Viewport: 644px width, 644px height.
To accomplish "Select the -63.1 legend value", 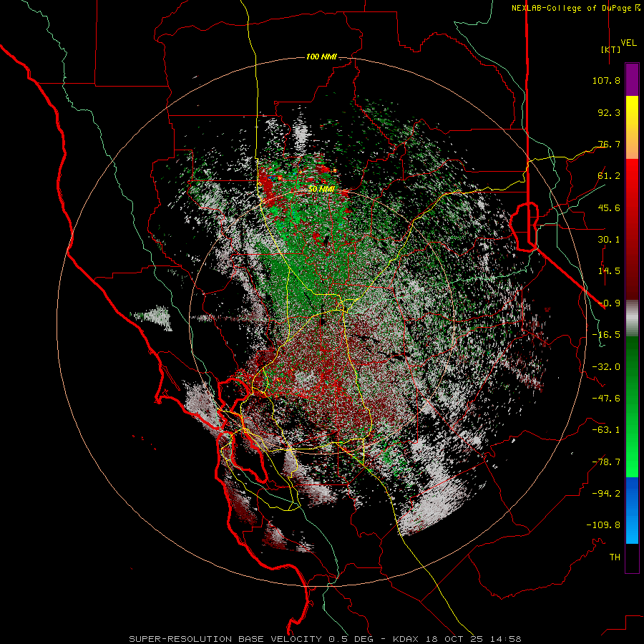I will click(x=606, y=430).
